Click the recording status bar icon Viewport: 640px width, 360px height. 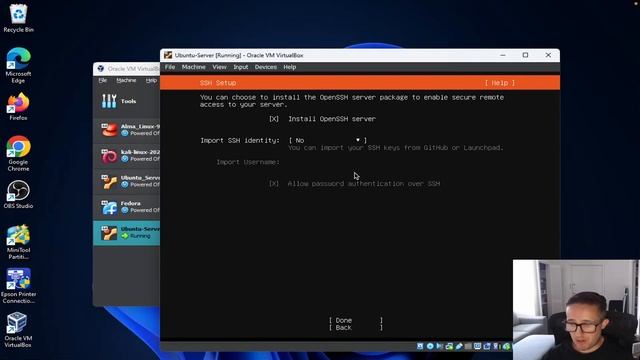pyautogui.click(x=487, y=347)
